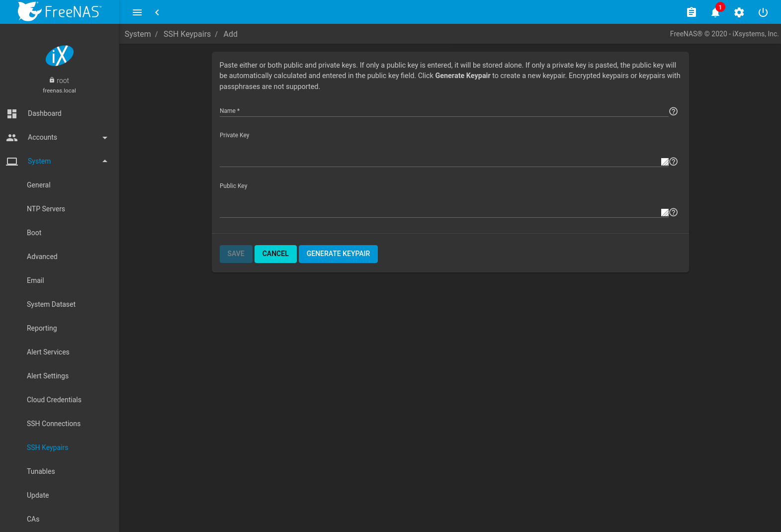This screenshot has width=781, height=532.
Task: Open the Cloud Credentials page
Action: click(54, 400)
